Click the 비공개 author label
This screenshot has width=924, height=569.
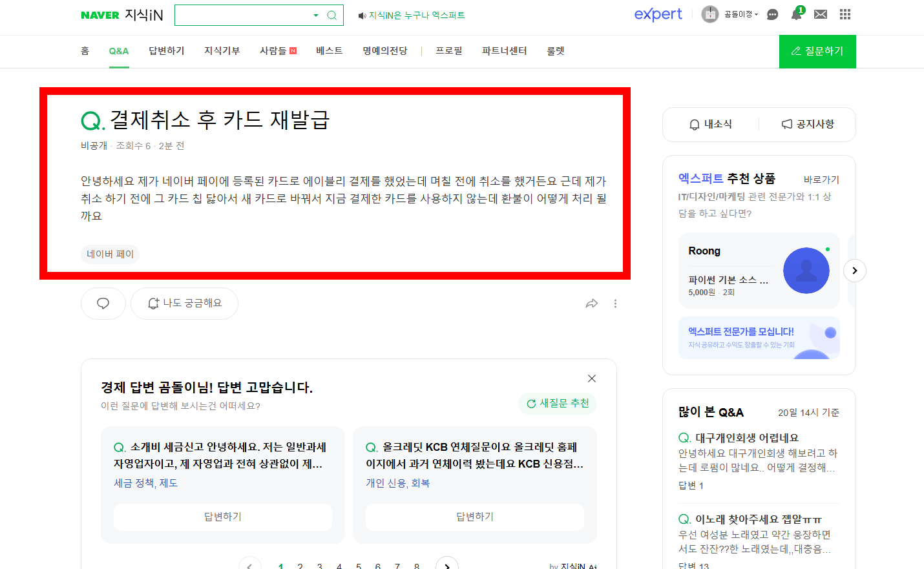(x=94, y=146)
